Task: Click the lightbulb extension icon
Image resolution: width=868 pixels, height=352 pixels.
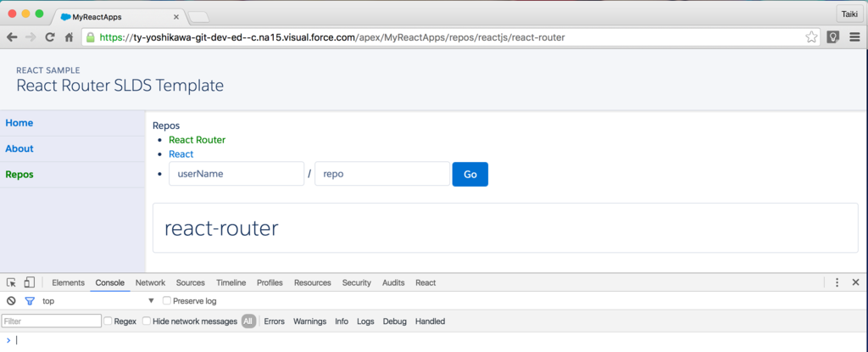Action: coord(832,37)
